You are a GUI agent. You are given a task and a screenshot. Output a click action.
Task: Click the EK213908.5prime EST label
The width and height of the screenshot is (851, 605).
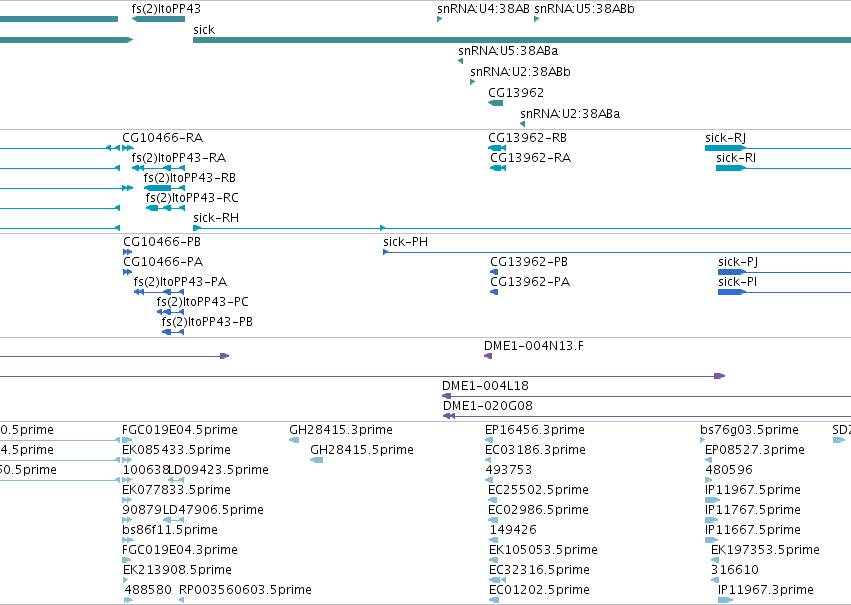tap(177, 570)
